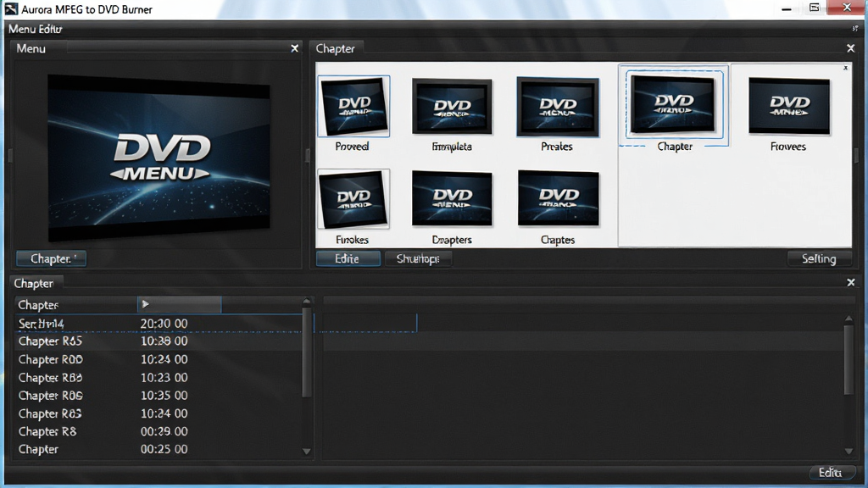868x488 pixels.
Task: Click the chapter list scrollbar down arrow
Action: pos(307,452)
